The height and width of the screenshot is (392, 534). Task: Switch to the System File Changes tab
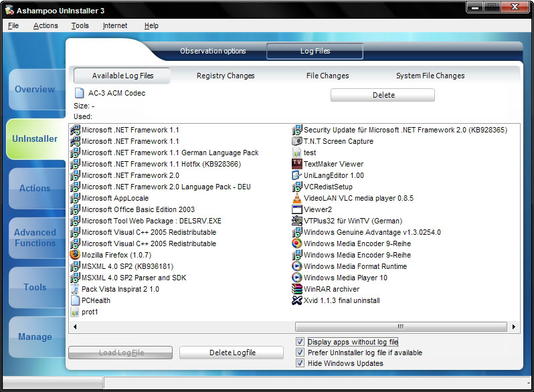(x=430, y=76)
